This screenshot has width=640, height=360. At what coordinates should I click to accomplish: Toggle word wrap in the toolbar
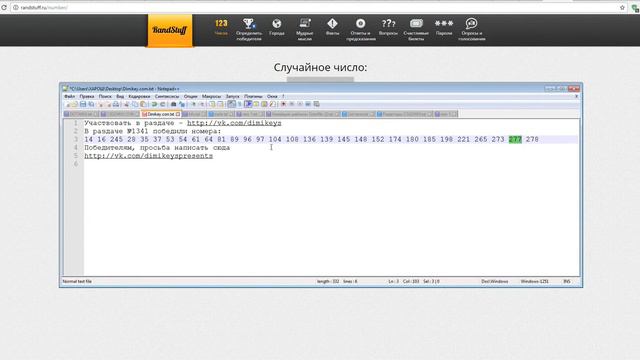(x=231, y=104)
